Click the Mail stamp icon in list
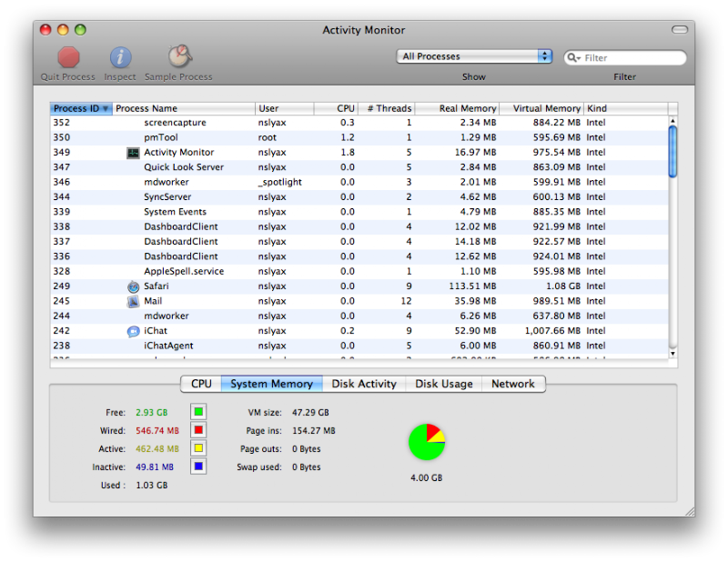Viewport: 728px width, 562px height. click(133, 302)
